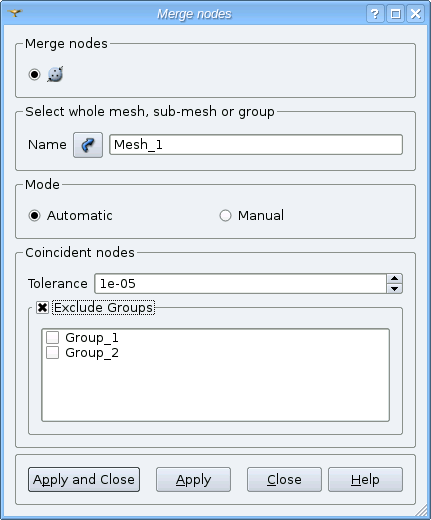This screenshot has width=431, height=520.
Task: Click the blue arrow selection button
Action: [x=88, y=145]
